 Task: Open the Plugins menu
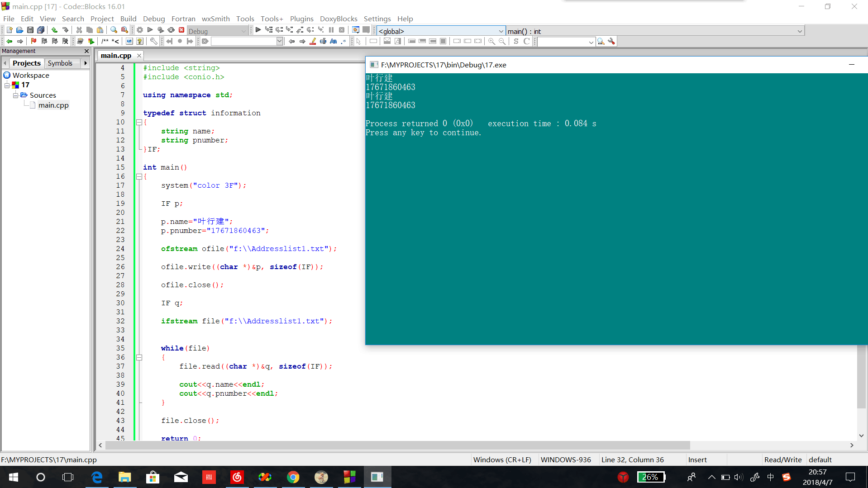click(301, 19)
